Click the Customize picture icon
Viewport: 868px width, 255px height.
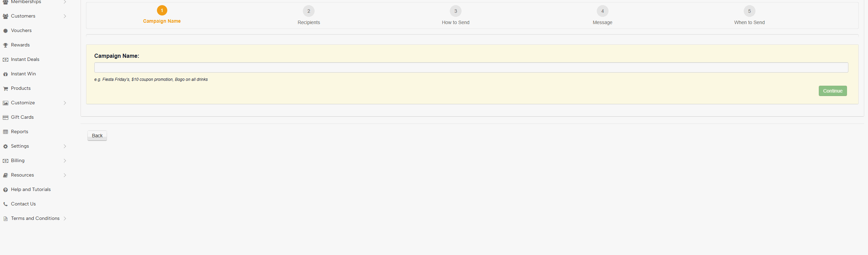coord(6,103)
